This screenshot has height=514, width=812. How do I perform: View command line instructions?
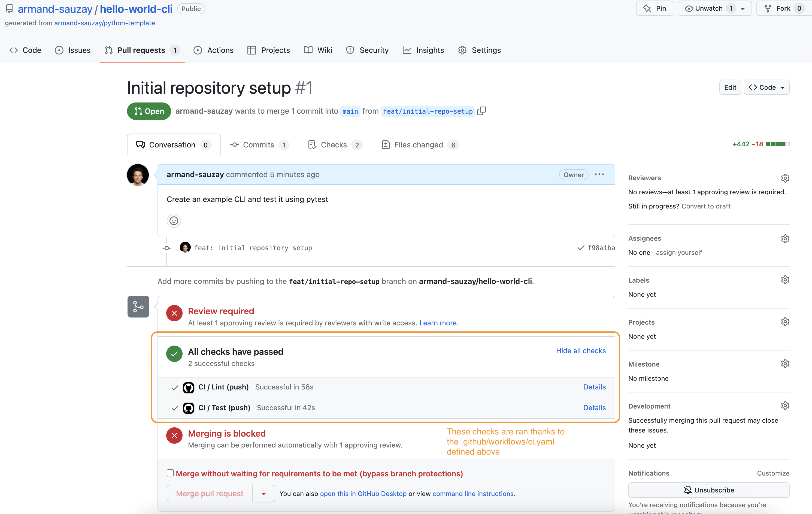(x=473, y=494)
